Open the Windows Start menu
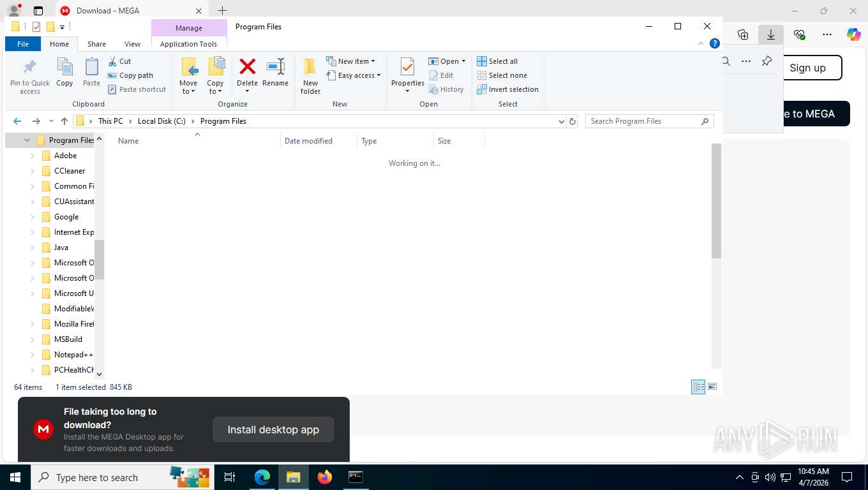868x490 pixels. pyautogui.click(x=15, y=477)
